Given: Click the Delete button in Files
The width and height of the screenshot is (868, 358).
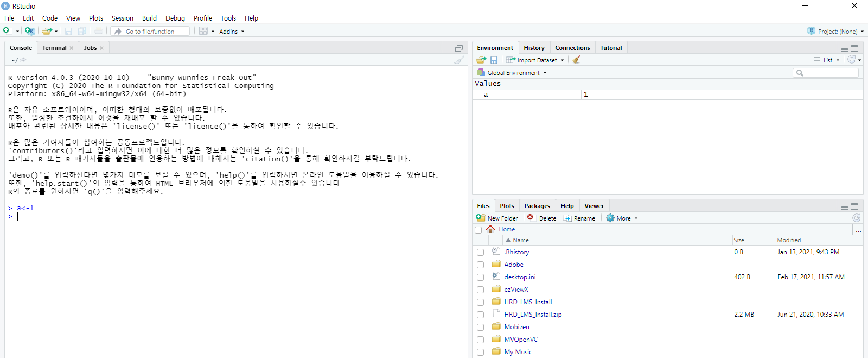Looking at the screenshot, I should coord(542,218).
